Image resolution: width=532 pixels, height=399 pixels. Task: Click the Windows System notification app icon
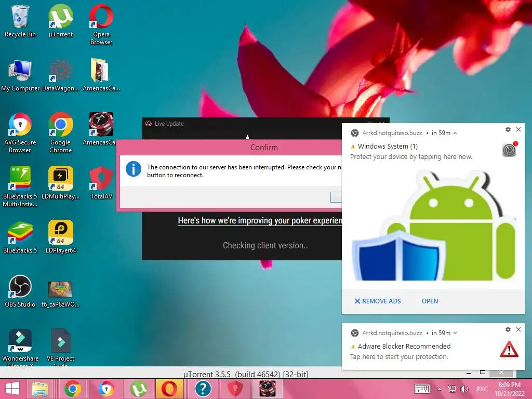click(509, 150)
